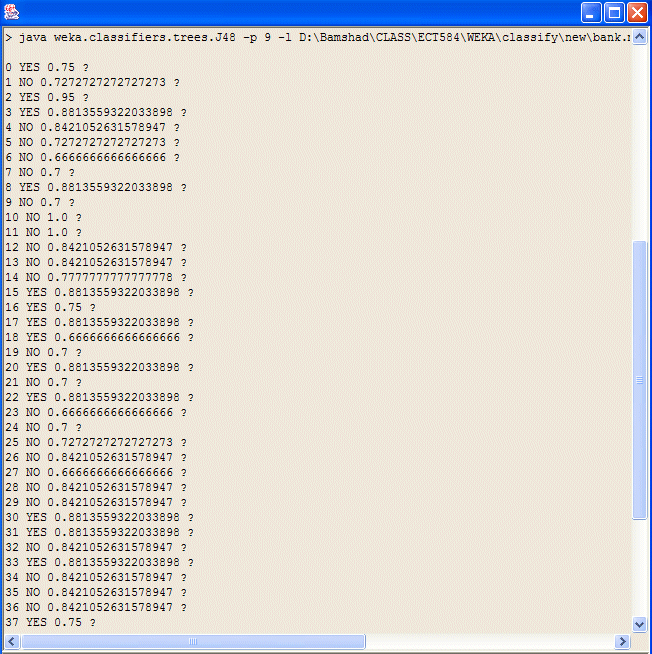
Task: Click the empty blue title bar area
Action: [300, 13]
